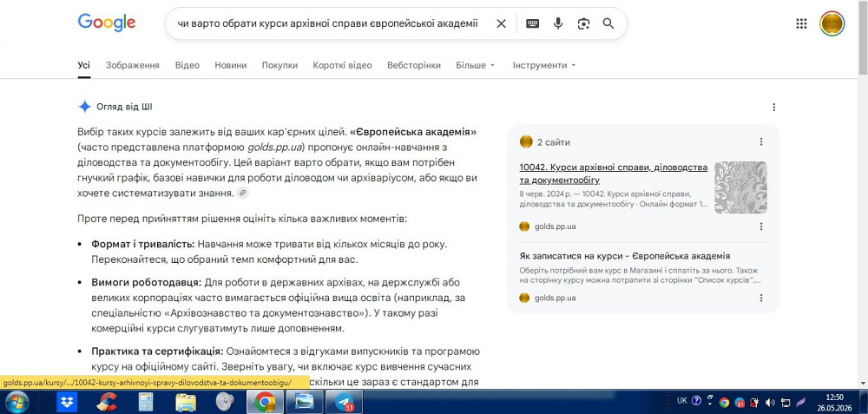
Task: Click the purple feather tray icon
Action: (x=800, y=403)
